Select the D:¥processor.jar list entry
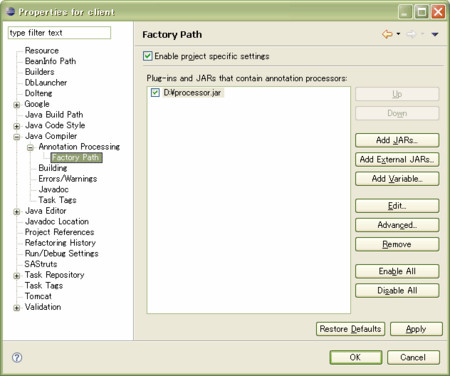This screenshot has width=450, height=376. pos(192,93)
